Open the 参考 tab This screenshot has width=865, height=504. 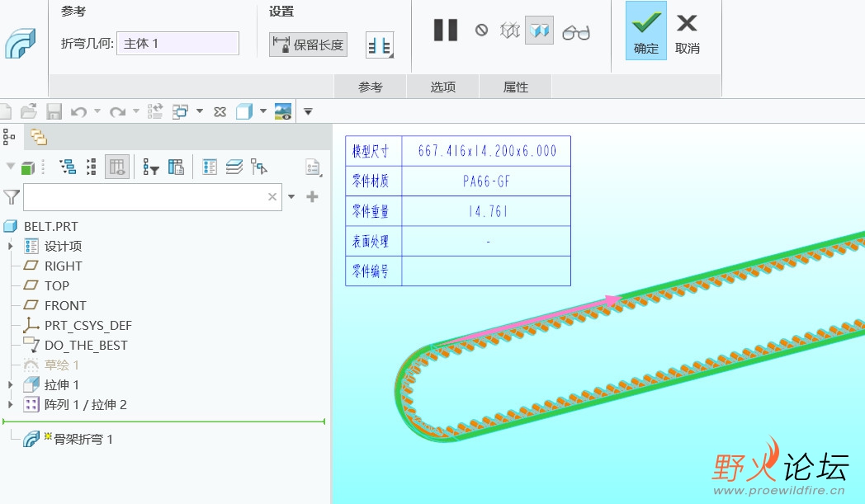tap(370, 87)
